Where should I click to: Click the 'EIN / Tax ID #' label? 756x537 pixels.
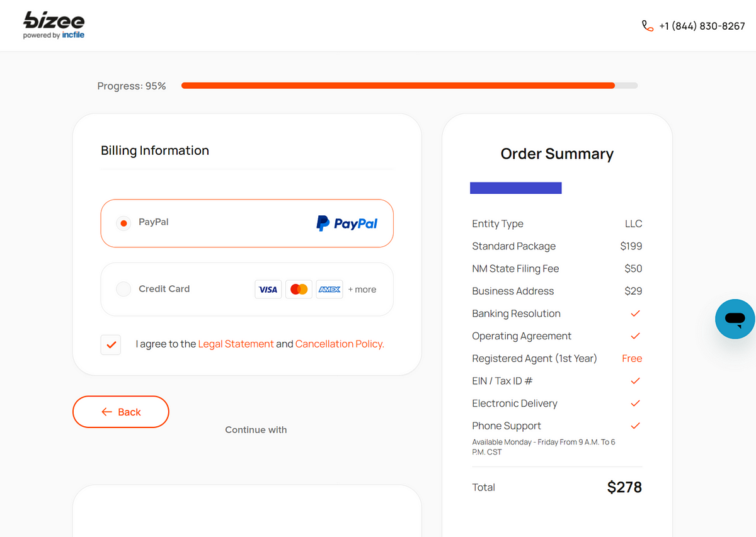coord(502,381)
